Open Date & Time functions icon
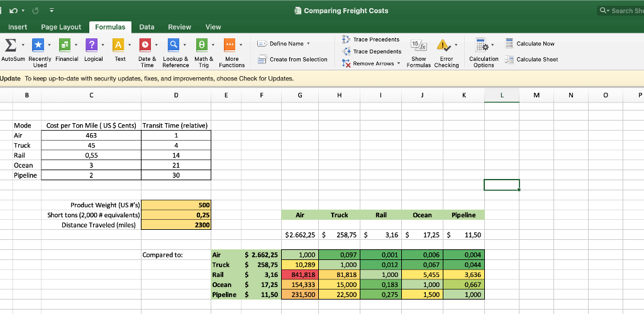 point(145,44)
